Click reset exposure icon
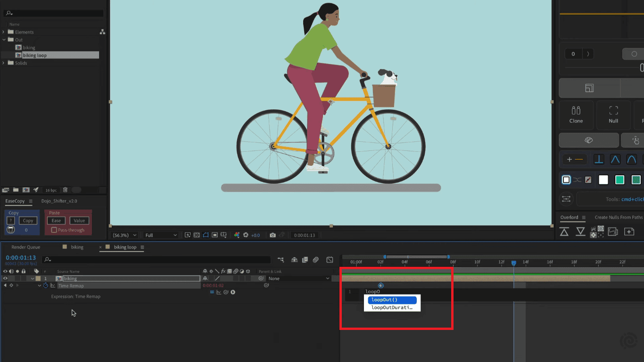Viewport: 644px width, 362px height. coord(246,235)
